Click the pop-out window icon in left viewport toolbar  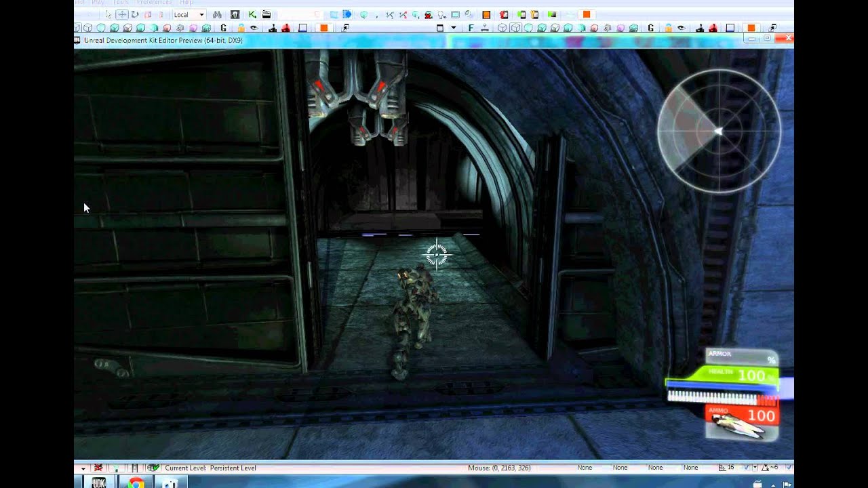[345, 28]
